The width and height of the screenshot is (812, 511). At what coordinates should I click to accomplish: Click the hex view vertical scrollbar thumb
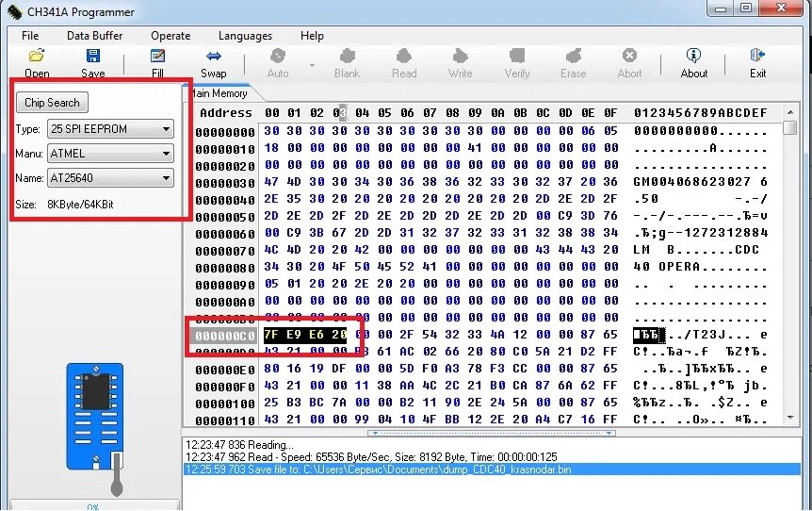(790, 127)
